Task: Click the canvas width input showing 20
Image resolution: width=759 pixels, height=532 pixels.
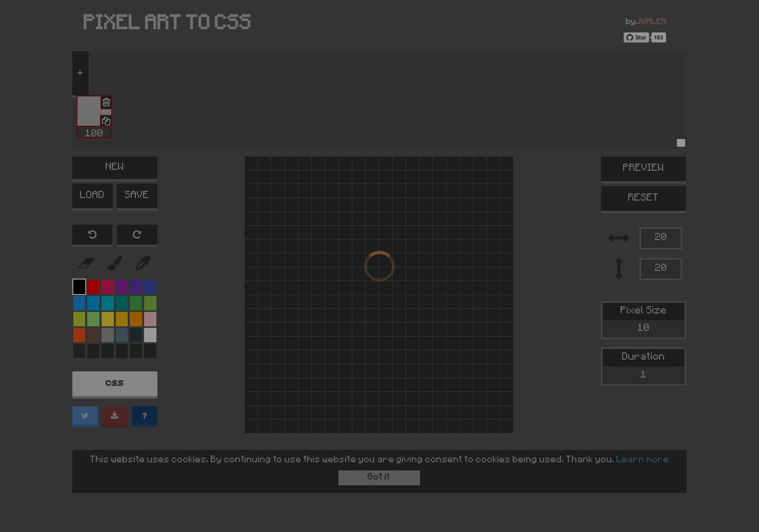Action: [x=661, y=238]
